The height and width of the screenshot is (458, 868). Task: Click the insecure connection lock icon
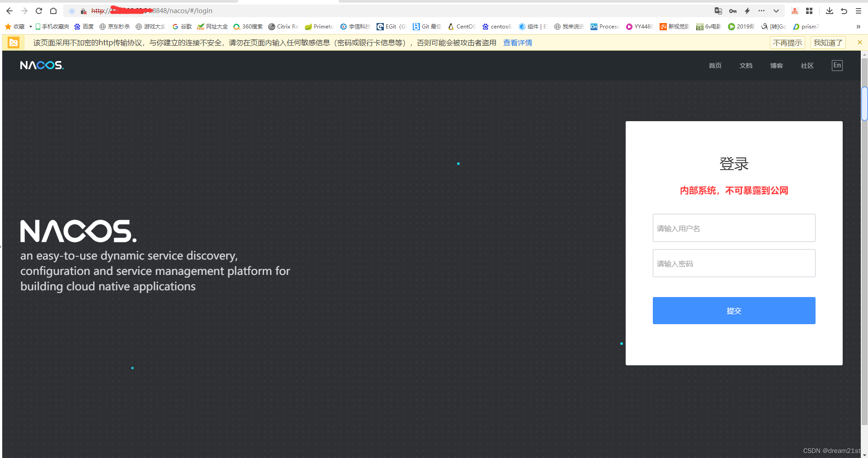[84, 11]
